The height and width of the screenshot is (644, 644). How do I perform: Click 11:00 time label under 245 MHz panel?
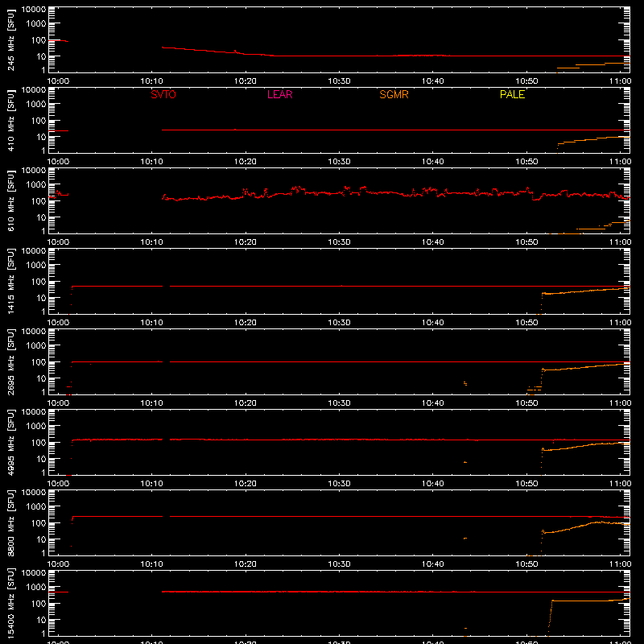[620, 81]
